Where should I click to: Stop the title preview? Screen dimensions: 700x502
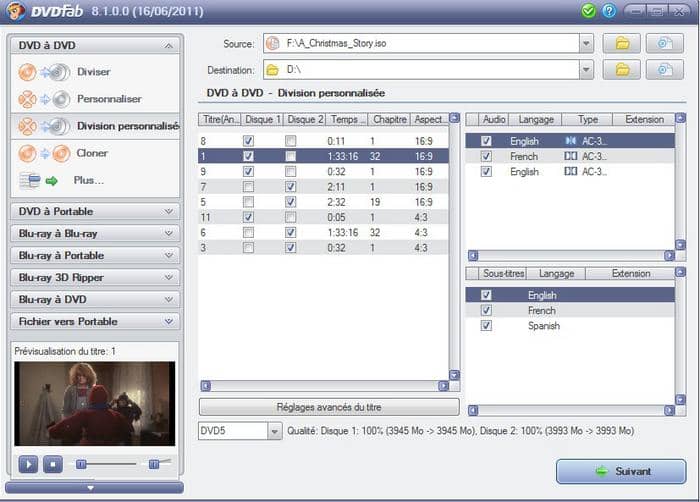tap(53, 464)
